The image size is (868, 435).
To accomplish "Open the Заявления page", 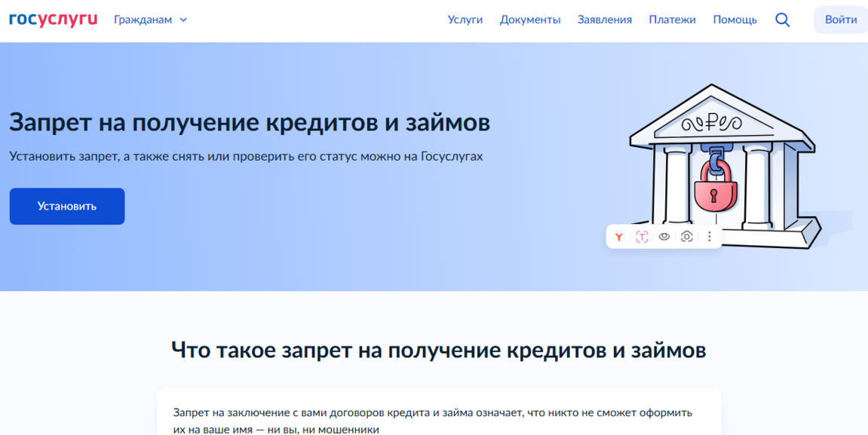I will pos(605,20).
